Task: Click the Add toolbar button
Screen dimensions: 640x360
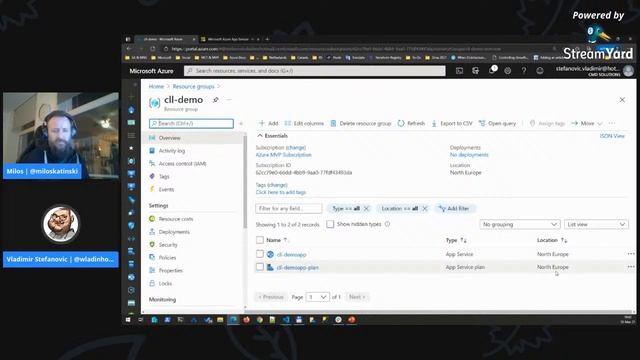Action: click(269, 123)
